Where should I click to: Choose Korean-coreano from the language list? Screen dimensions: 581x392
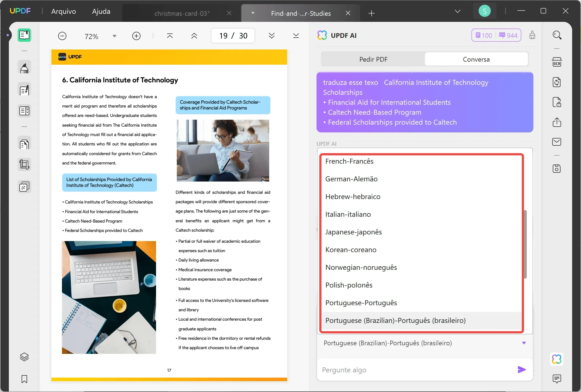422,250
